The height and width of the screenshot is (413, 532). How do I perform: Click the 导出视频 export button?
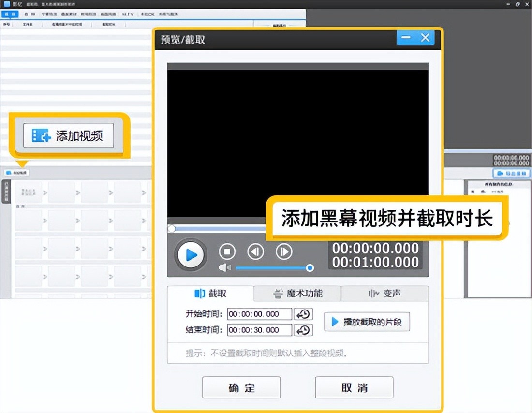(x=511, y=173)
